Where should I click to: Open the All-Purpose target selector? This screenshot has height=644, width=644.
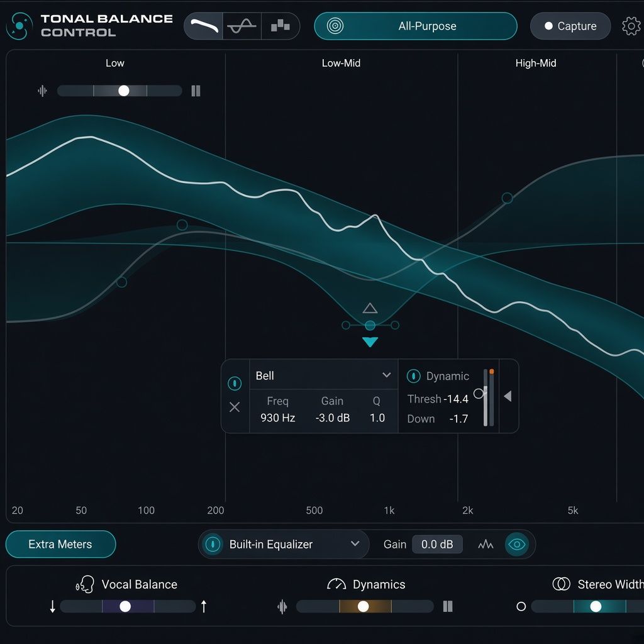pyautogui.click(x=415, y=26)
